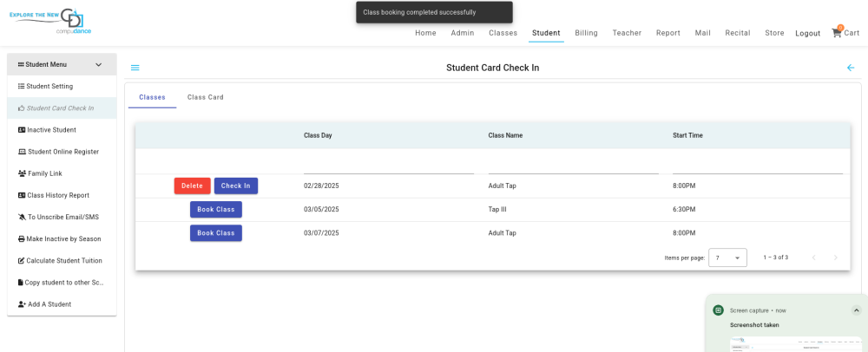Sort by the Class Day column header
The height and width of the screenshot is (352, 868).
click(318, 135)
